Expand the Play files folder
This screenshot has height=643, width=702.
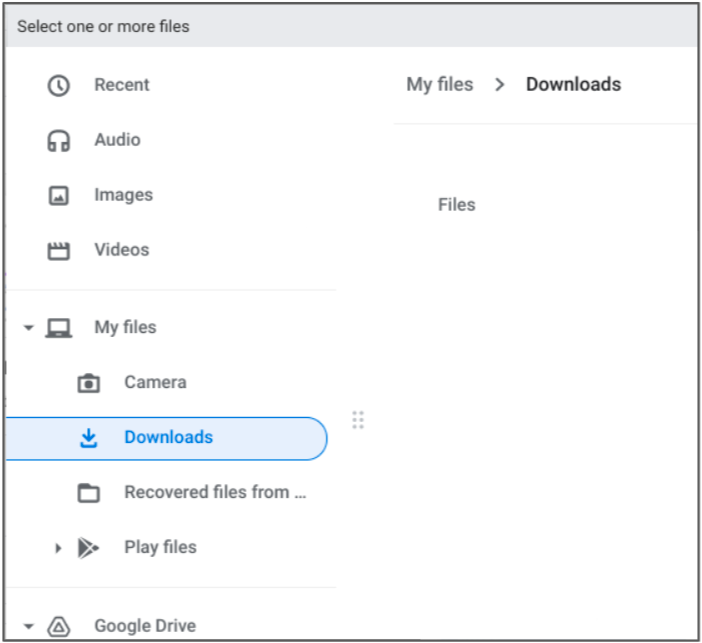point(58,548)
